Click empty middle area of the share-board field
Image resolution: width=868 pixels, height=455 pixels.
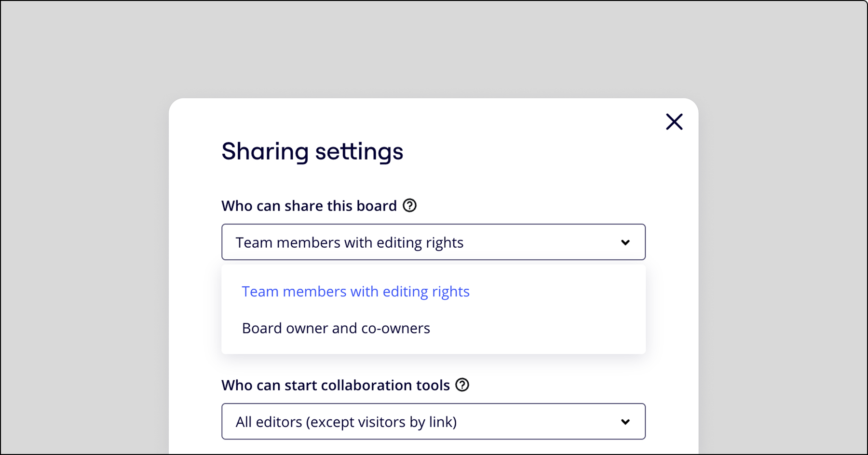click(x=540, y=242)
